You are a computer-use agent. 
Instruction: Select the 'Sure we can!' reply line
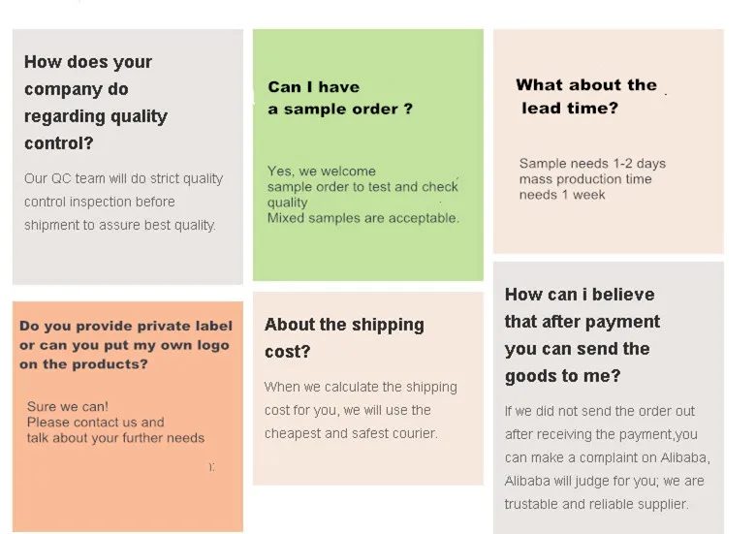[68, 407]
